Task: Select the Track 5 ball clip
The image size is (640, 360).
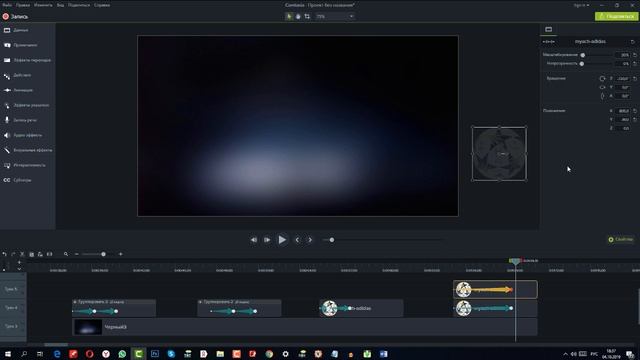Action: click(x=495, y=289)
